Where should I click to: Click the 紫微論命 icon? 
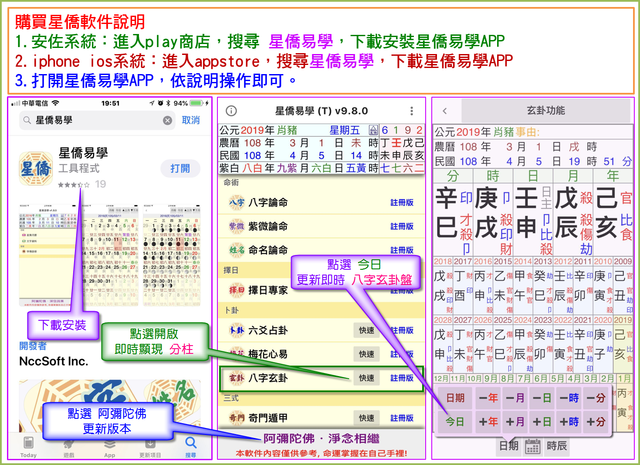[x=236, y=226]
